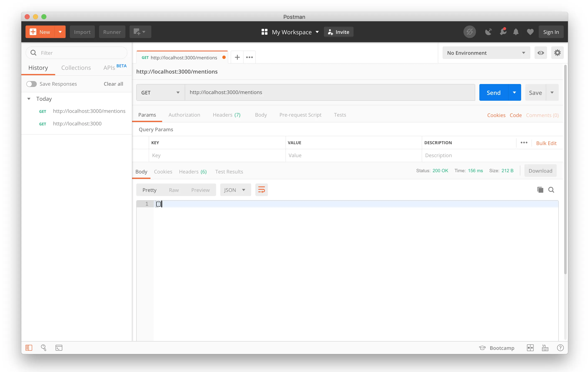Start capturing requests via the satellite icon

point(488,32)
